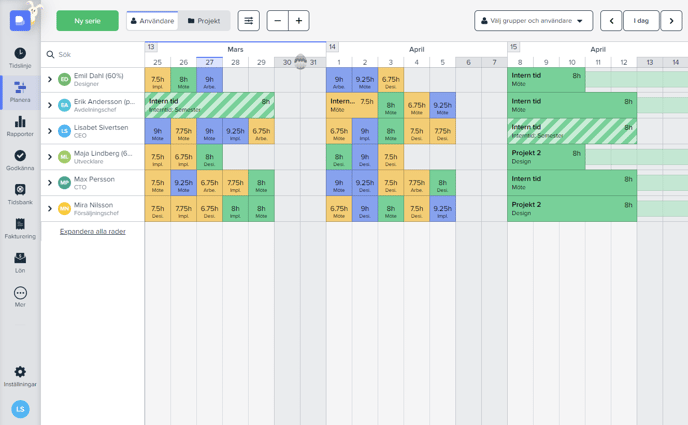Go to next period with right arrow

(x=671, y=21)
